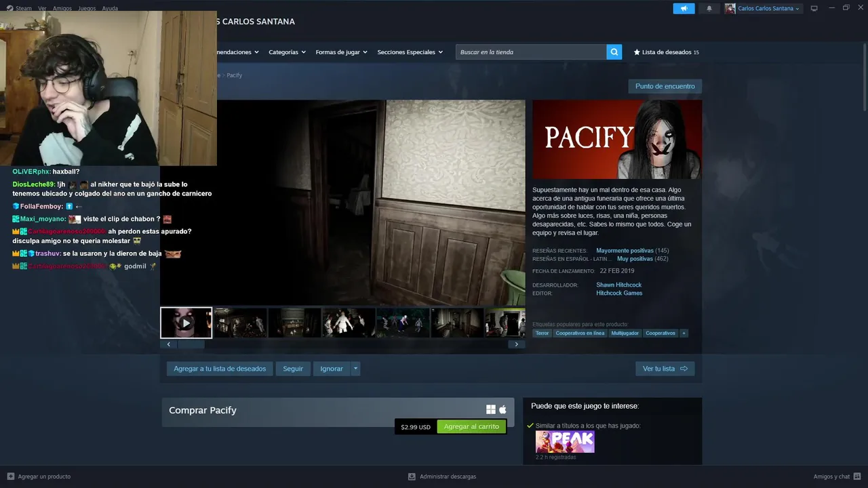Image resolution: width=868 pixels, height=488 pixels.
Task: Select the Multijugador tag
Action: (x=625, y=333)
